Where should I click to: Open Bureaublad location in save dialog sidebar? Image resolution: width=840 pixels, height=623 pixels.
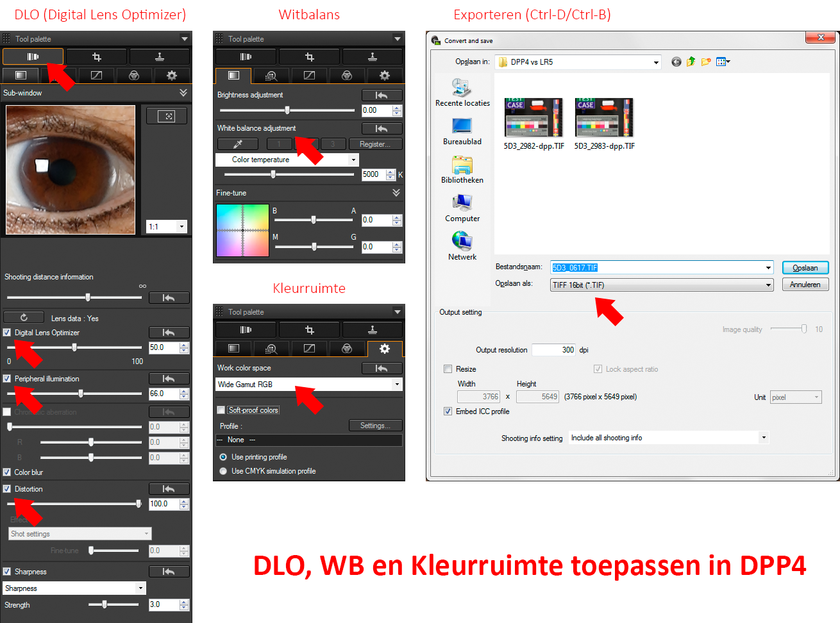coord(462,131)
